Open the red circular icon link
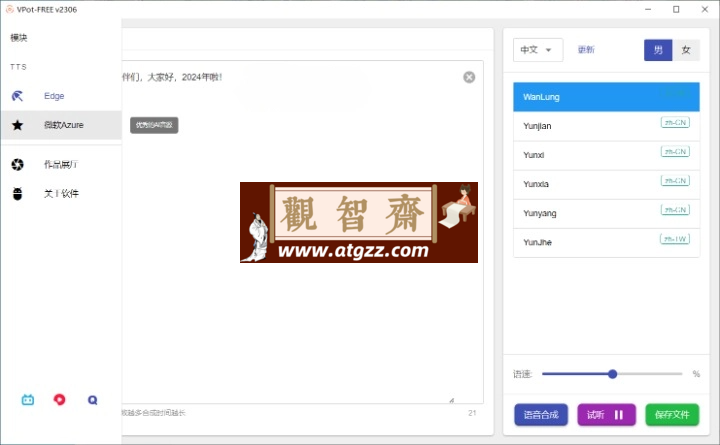The height and width of the screenshot is (445, 720). coord(59,400)
